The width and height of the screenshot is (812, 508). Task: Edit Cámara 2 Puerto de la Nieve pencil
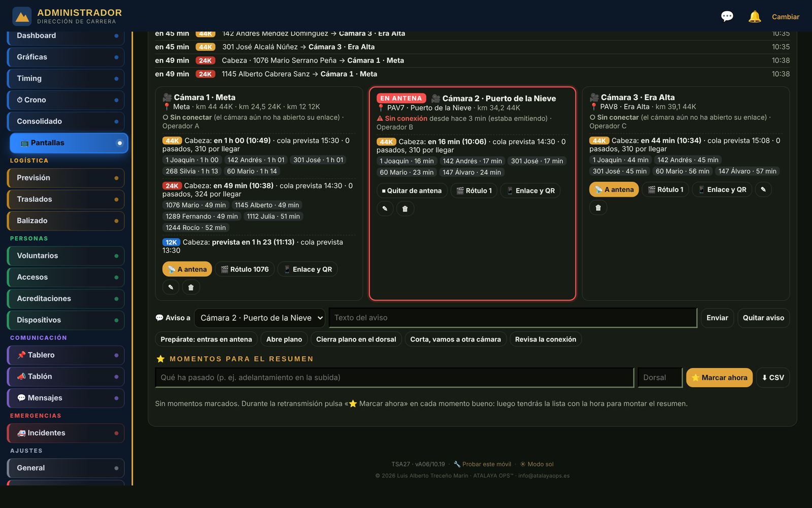pos(385,208)
